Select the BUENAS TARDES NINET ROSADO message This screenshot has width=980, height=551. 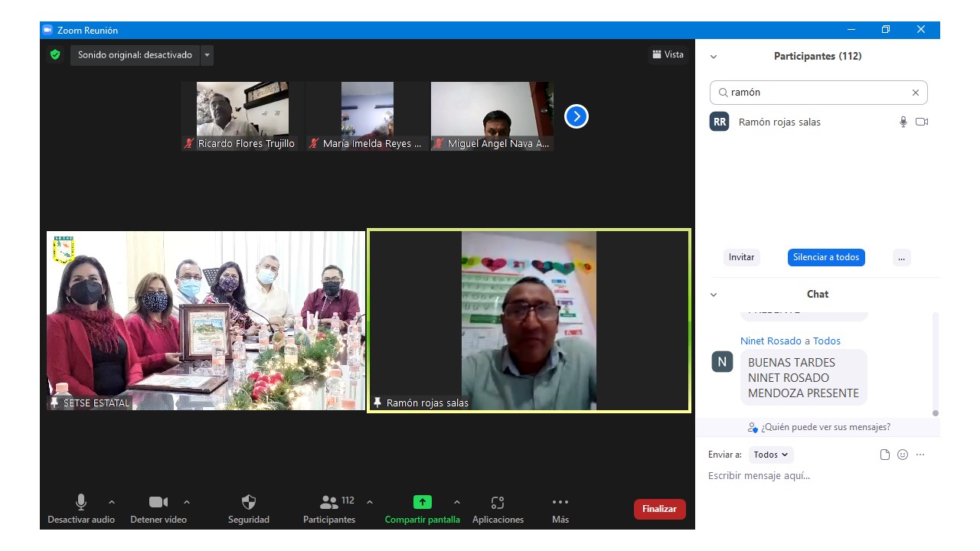click(803, 377)
